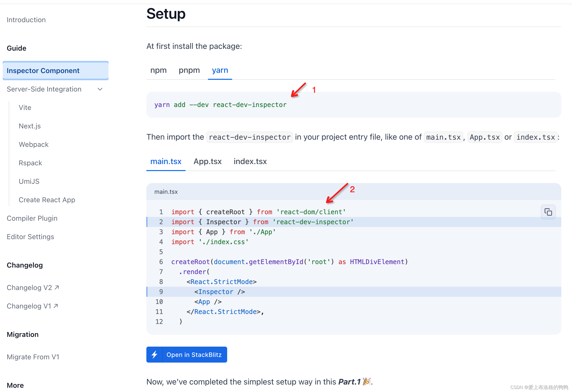Collapse the Server-Side Integration chevron
The height and width of the screenshot is (392, 572).
point(100,89)
